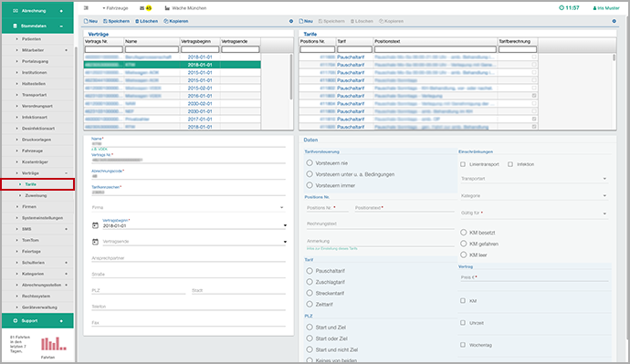This screenshot has width=630, height=364.
Task: Click the Wache München station icon
Action: [x=167, y=8]
